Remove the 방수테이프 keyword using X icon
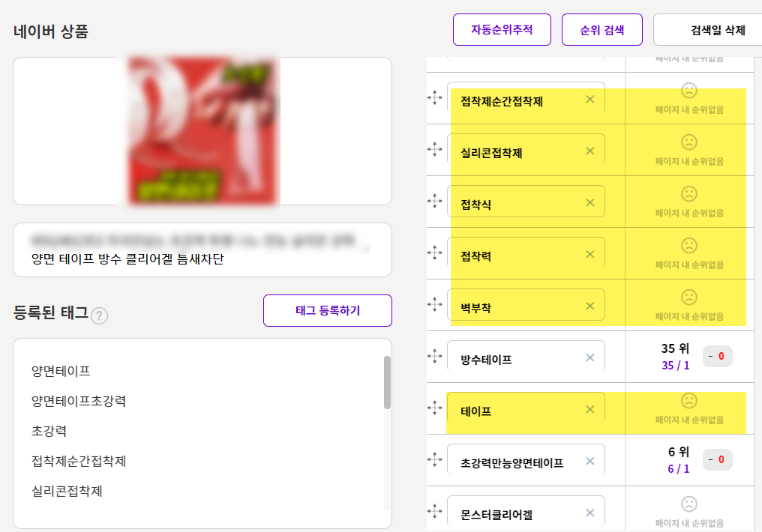Viewport: 762px width, 532px height. point(590,357)
